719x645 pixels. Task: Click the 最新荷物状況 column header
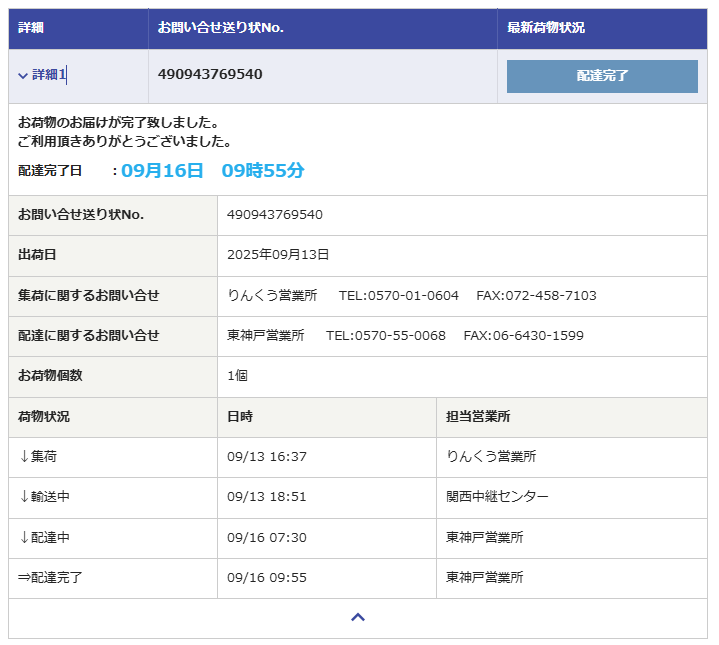tap(546, 28)
